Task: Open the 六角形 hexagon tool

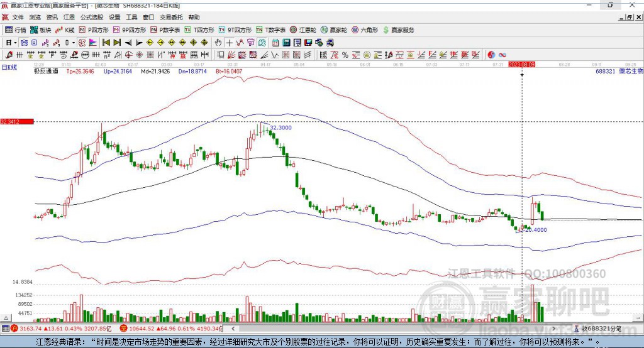Action: (365, 30)
